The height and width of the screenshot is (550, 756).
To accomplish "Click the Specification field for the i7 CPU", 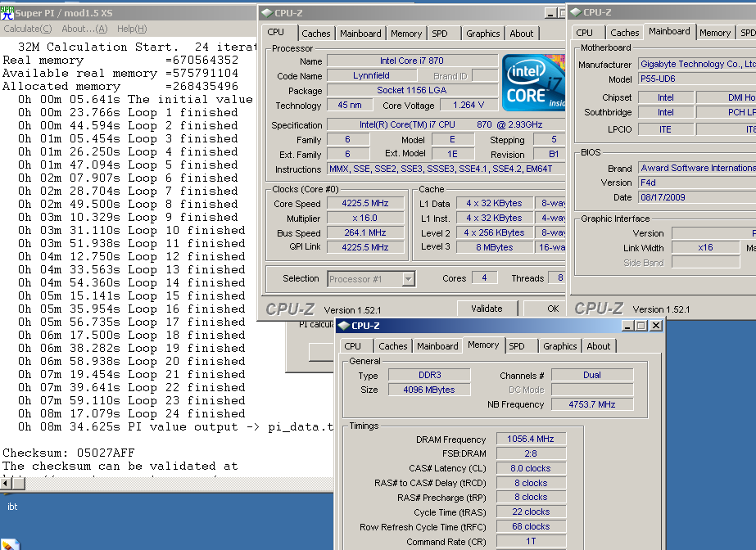I will pos(446,124).
